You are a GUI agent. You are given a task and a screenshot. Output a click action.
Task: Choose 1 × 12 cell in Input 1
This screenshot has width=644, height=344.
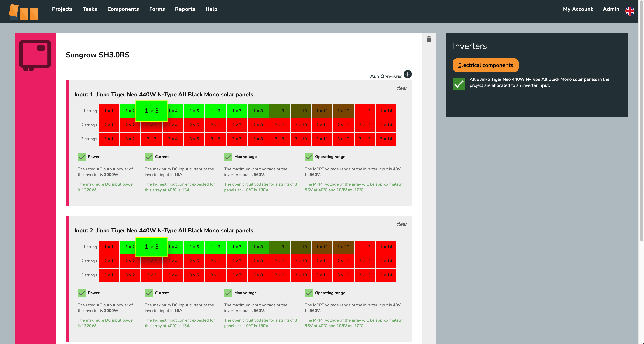coord(343,111)
